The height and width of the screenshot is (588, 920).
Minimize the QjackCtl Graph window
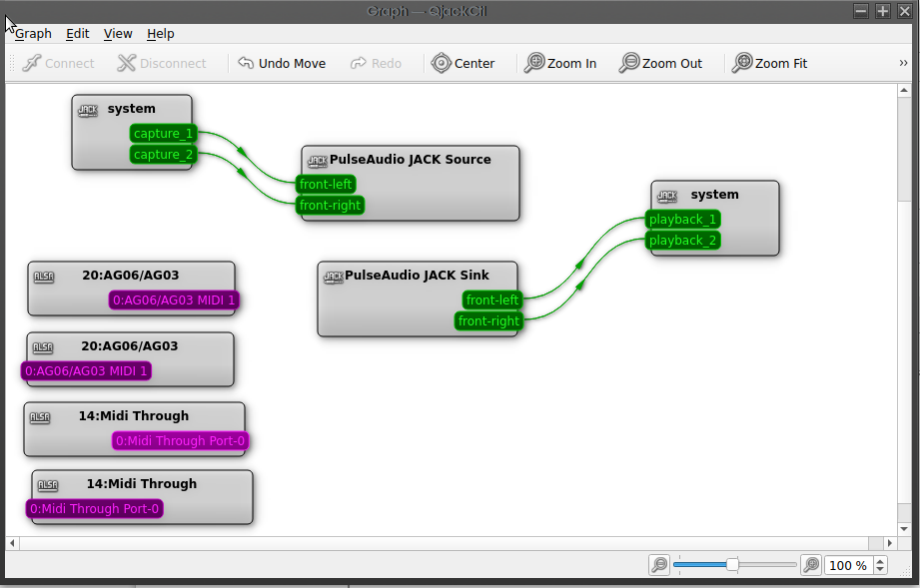[x=861, y=11]
